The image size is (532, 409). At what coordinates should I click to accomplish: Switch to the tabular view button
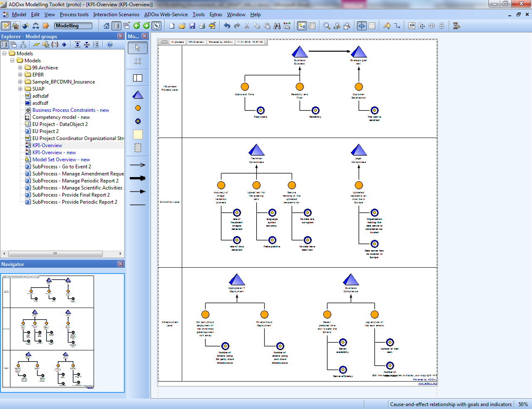(312, 26)
